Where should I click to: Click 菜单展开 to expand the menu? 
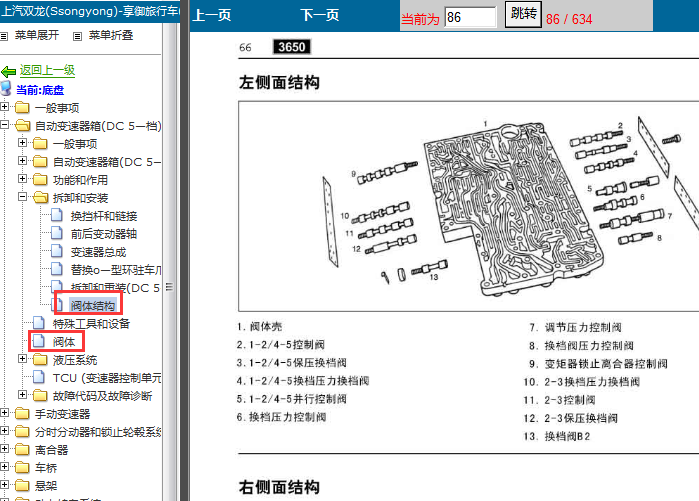coord(37,35)
